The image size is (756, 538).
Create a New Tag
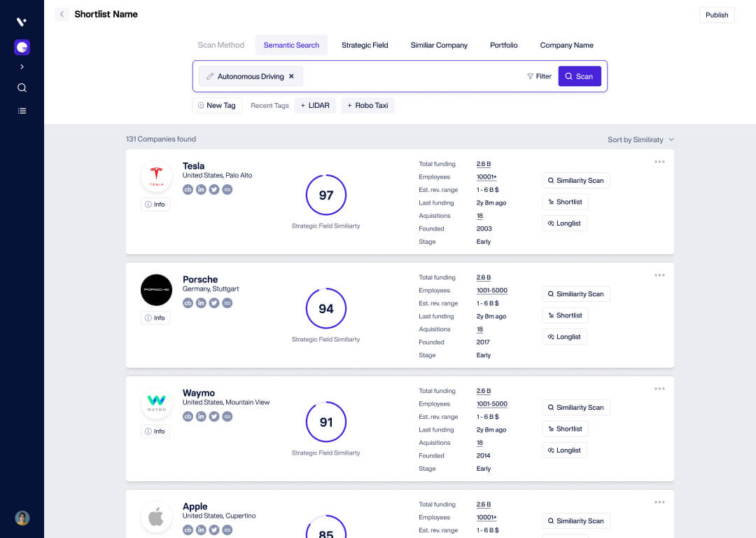point(217,105)
